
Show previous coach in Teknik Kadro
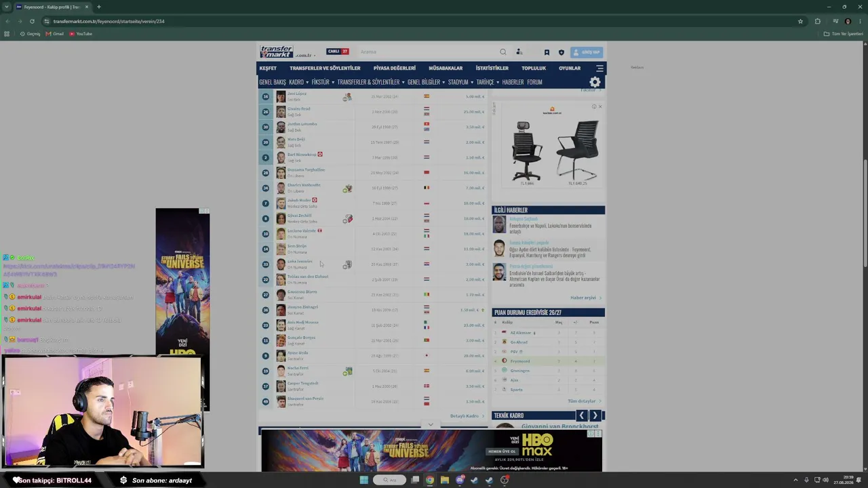pyautogui.click(x=581, y=415)
